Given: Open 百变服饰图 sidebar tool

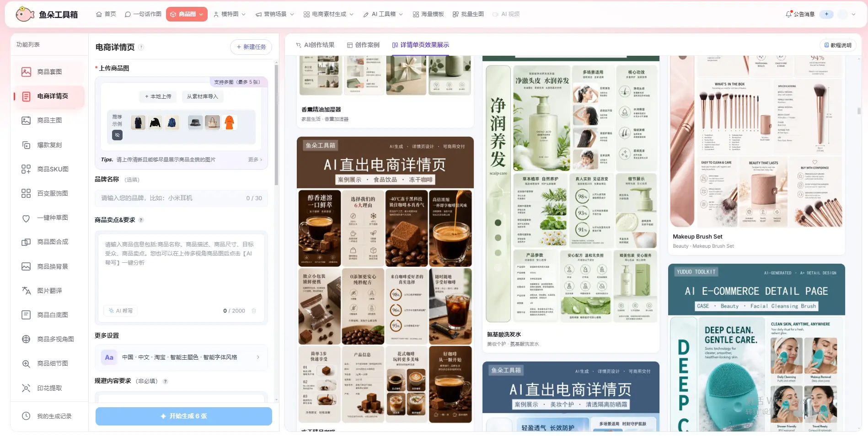Looking at the screenshot, I should tap(49, 193).
